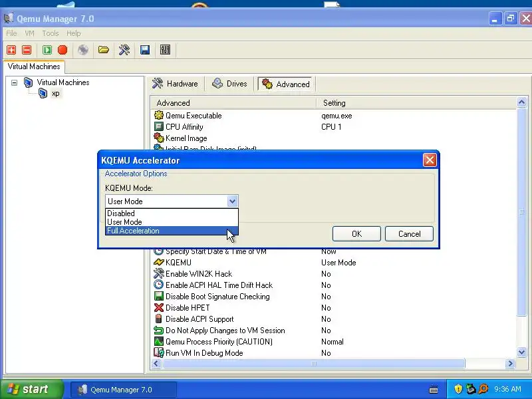Click the vertical scrollbar thumb
The image size is (532, 399).
pyautogui.click(x=522, y=212)
